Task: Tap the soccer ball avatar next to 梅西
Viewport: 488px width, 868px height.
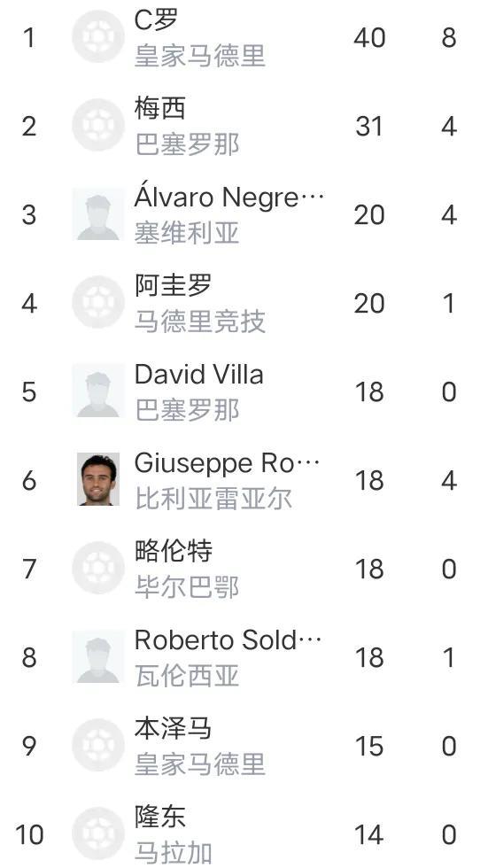Action: [98, 125]
